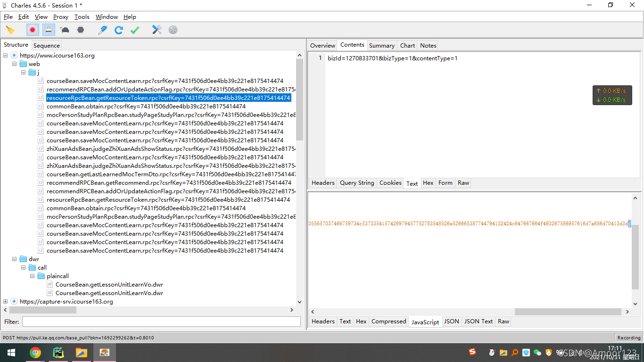
Task: Switch to the Notes tab
Action: click(428, 46)
